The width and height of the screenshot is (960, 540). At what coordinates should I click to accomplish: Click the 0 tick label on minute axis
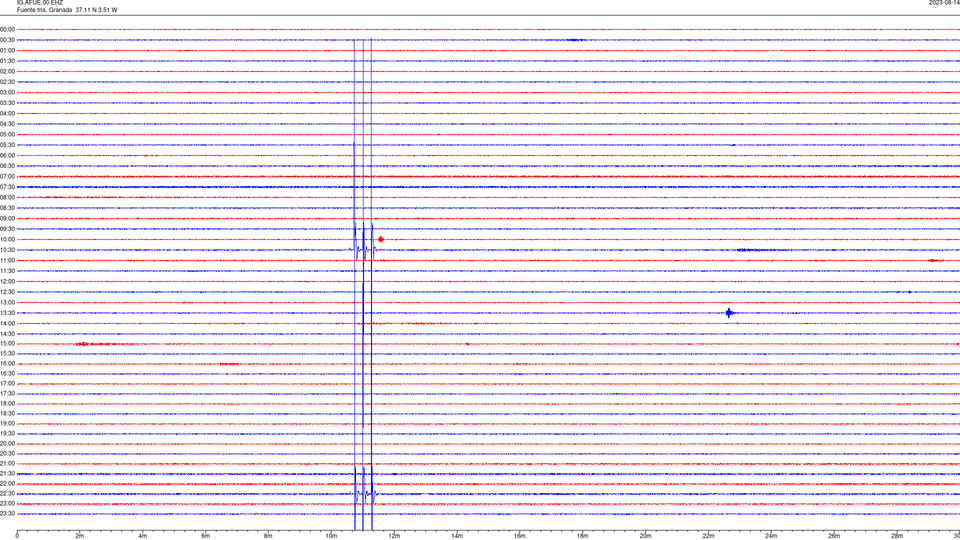tap(17, 536)
